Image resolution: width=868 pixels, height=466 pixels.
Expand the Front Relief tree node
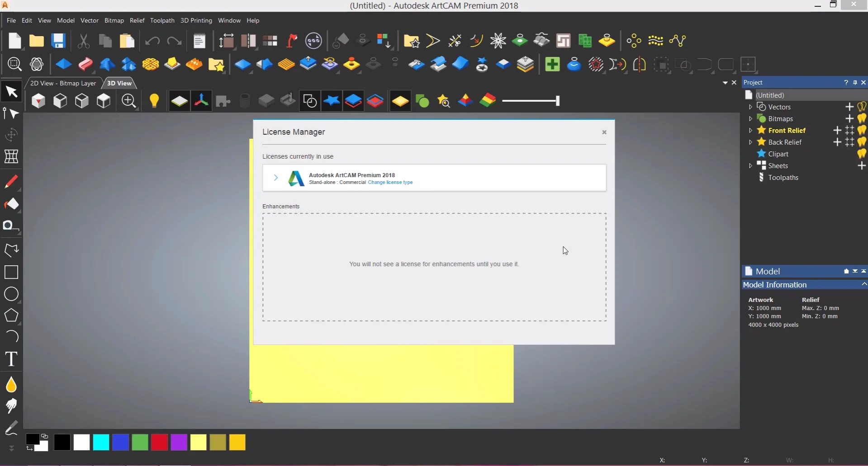[x=750, y=130]
